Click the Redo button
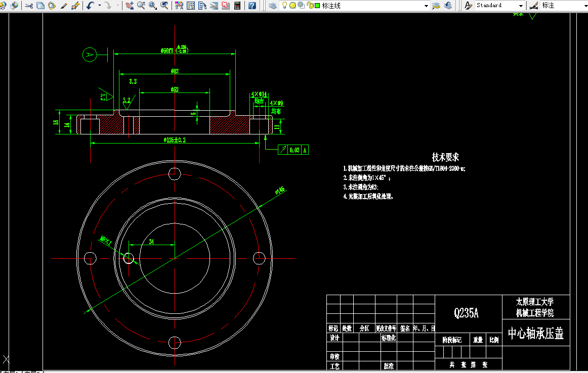 [108, 5]
